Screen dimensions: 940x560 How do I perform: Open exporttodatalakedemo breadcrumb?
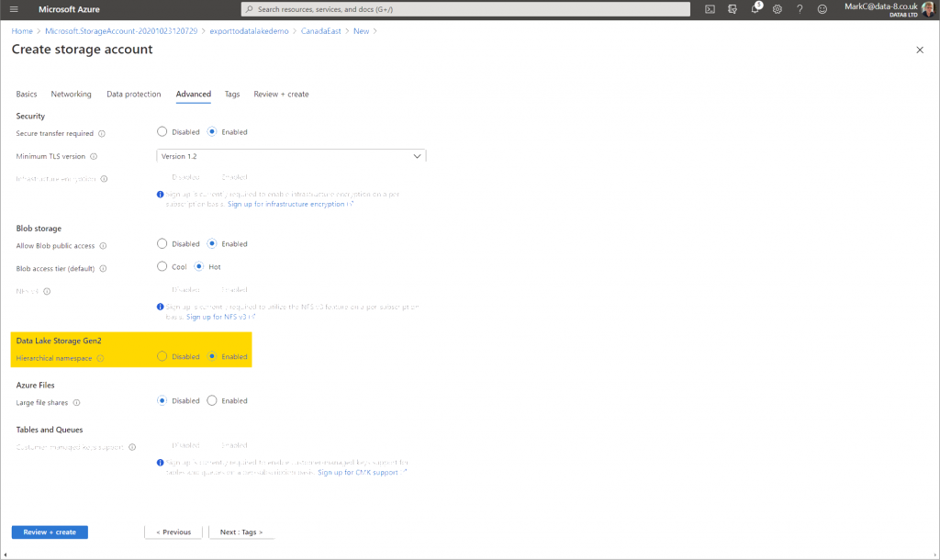249,31
